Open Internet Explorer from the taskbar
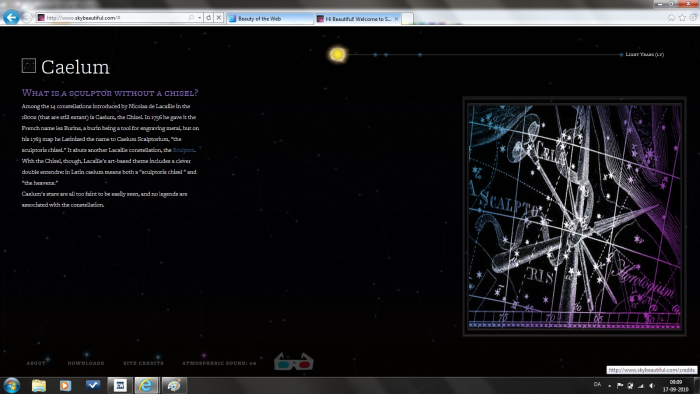This screenshot has width=700, height=394. [146, 385]
